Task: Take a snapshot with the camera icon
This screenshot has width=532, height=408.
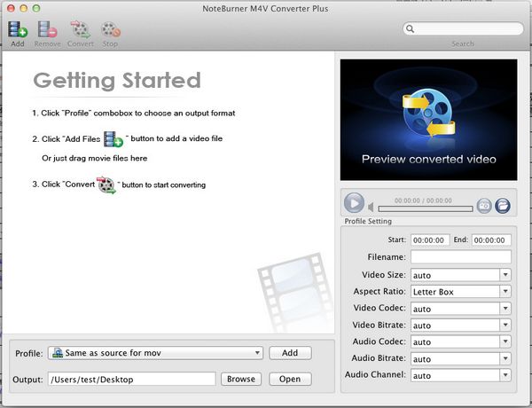Action: pyautogui.click(x=484, y=206)
